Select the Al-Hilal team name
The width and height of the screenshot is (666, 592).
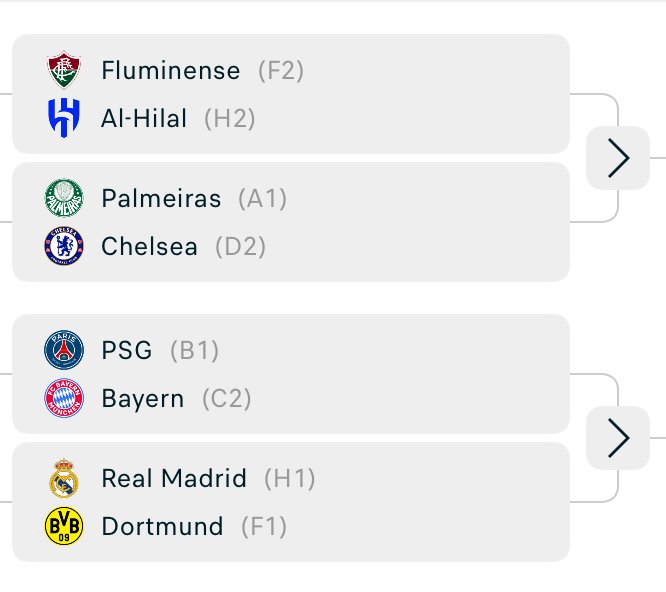[x=144, y=118]
